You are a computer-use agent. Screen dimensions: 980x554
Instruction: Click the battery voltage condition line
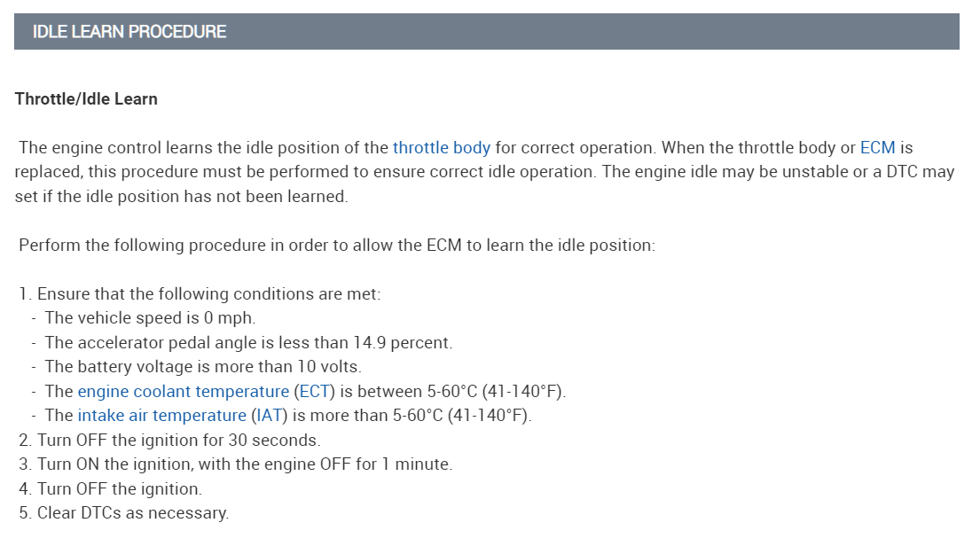203,367
